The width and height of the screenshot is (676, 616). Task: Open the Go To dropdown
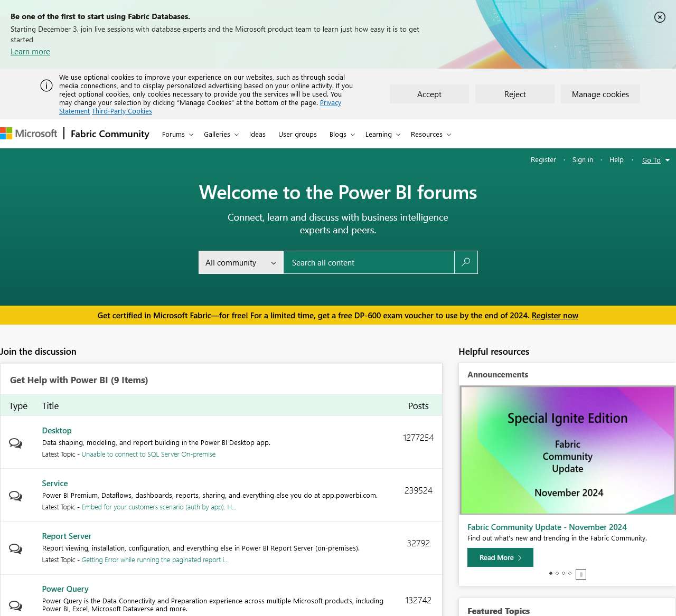(656, 160)
